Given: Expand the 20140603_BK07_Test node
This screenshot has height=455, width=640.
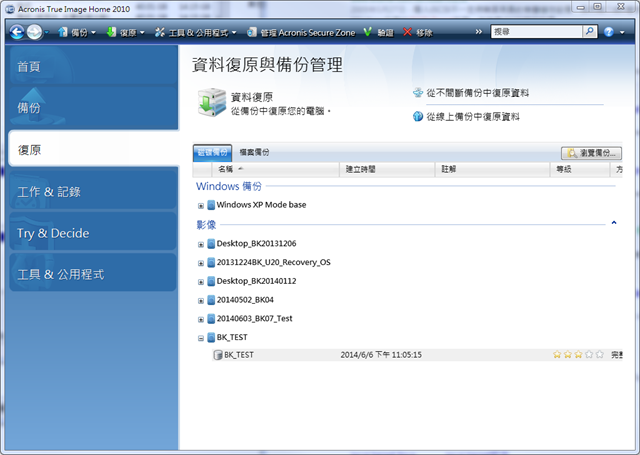Looking at the screenshot, I should click(x=201, y=320).
